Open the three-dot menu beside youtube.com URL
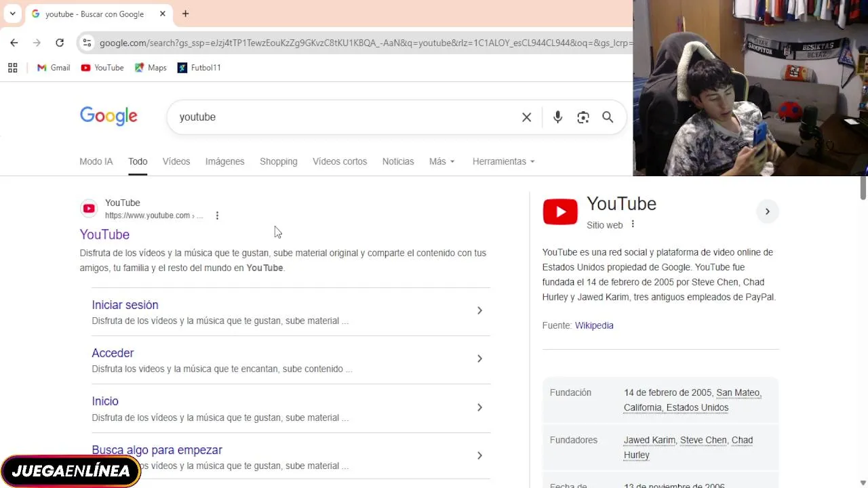This screenshot has width=868, height=488. 217,216
